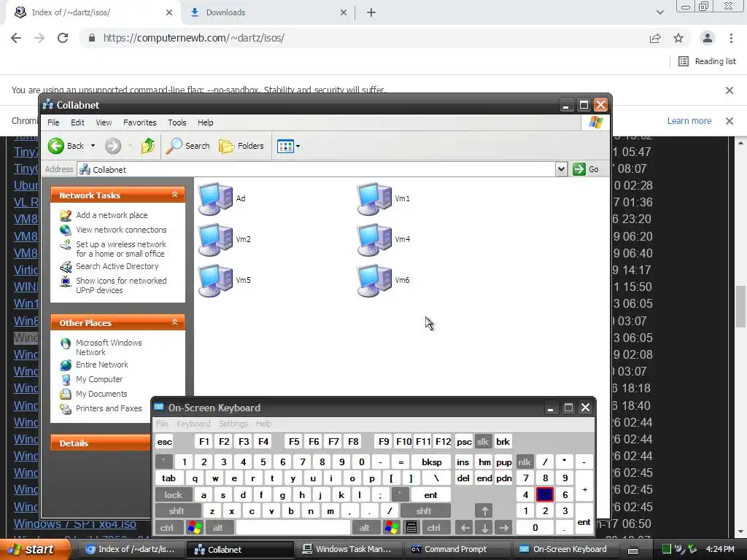This screenshot has height=560, width=747.
Task: Open Chrome's three-dot menu
Action: point(731,38)
